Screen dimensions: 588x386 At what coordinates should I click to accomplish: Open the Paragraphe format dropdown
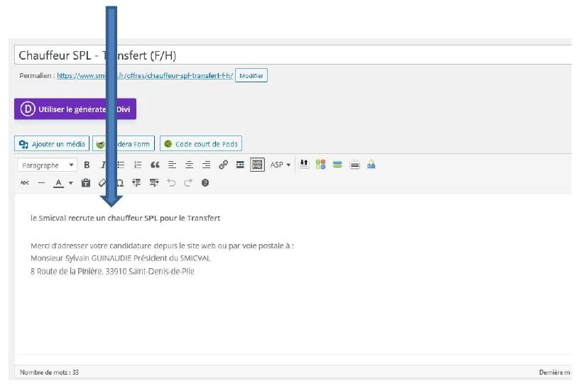[48, 165]
